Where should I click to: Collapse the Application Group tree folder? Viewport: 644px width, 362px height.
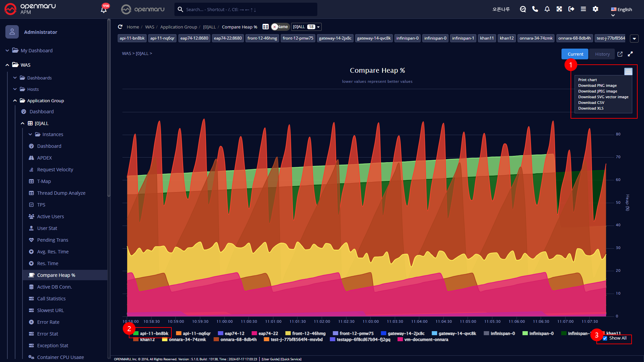(15, 101)
